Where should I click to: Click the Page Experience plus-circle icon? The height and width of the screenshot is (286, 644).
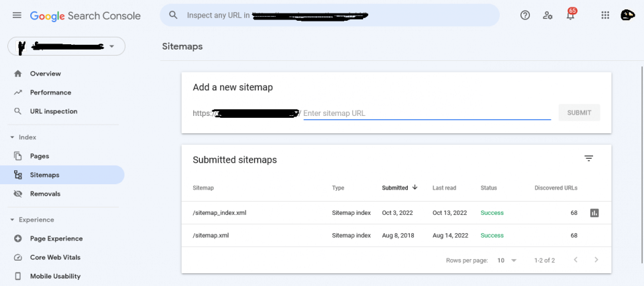17,238
